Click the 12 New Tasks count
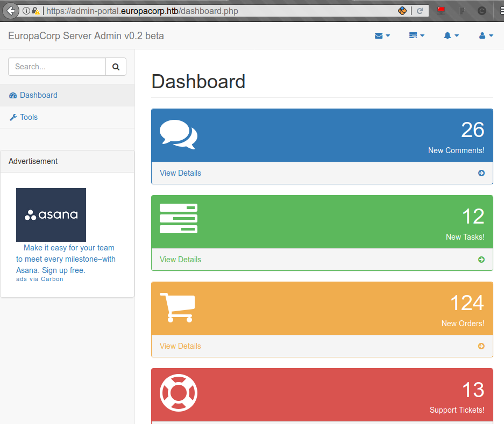 [473, 216]
